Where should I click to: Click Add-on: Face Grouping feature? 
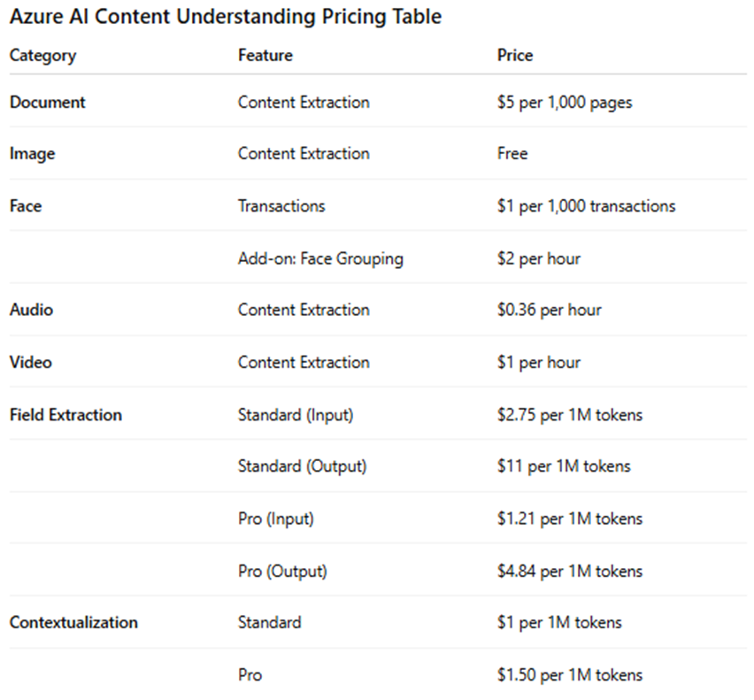(320, 259)
